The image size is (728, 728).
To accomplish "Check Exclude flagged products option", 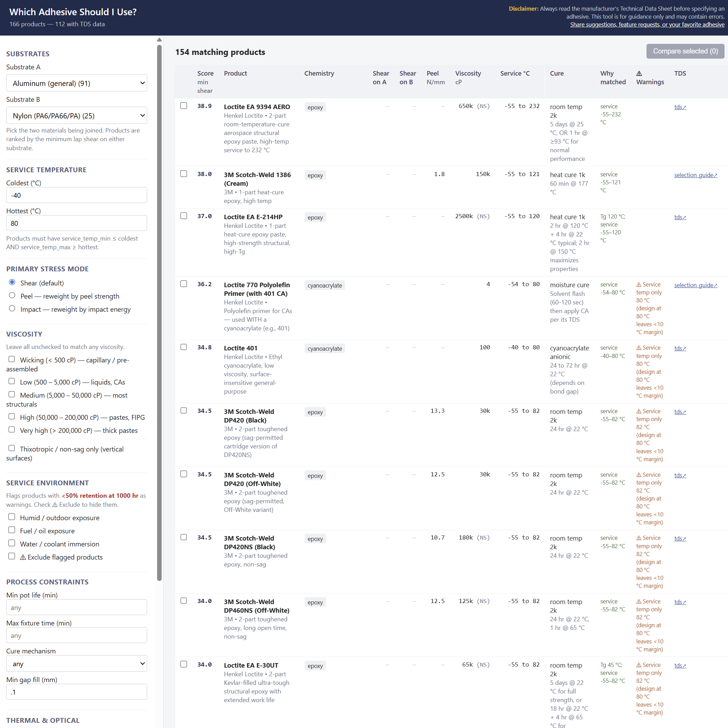I will 12,556.
